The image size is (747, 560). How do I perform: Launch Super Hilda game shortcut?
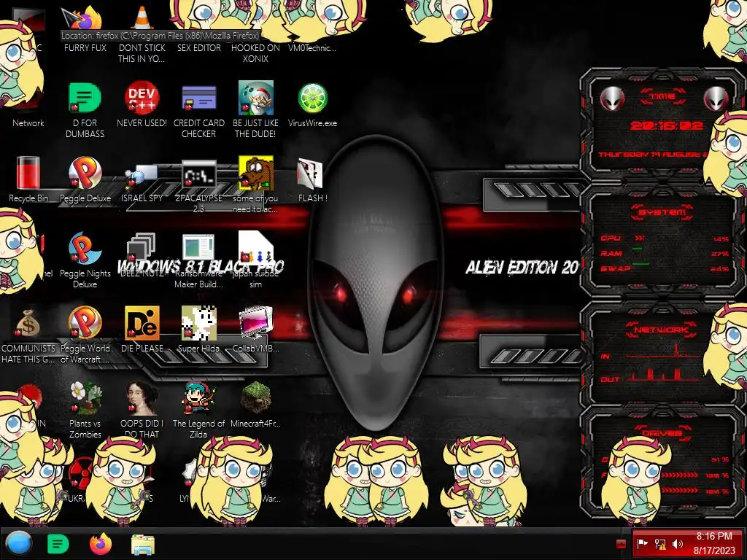198,323
